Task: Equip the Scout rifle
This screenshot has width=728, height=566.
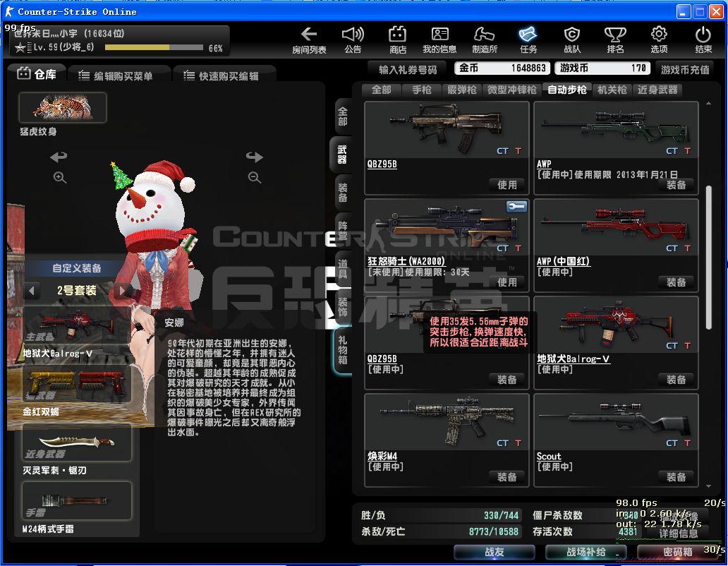Action: [x=676, y=477]
